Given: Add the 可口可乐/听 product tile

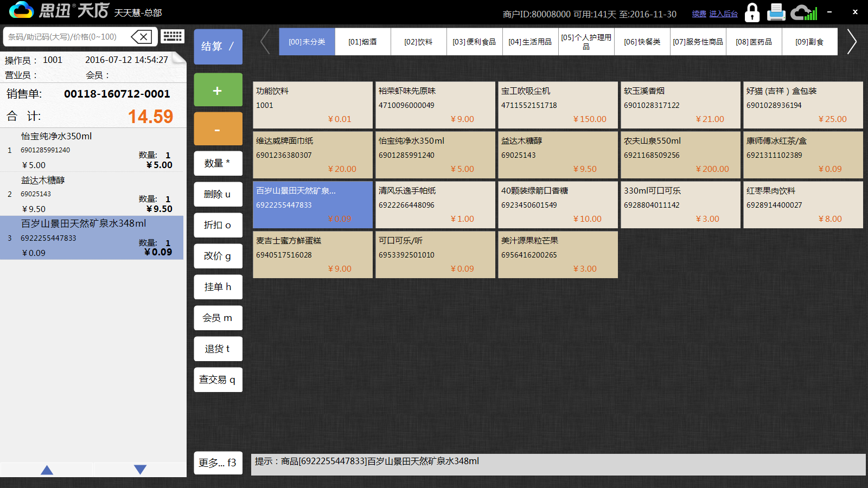Looking at the screenshot, I should click(436, 255).
